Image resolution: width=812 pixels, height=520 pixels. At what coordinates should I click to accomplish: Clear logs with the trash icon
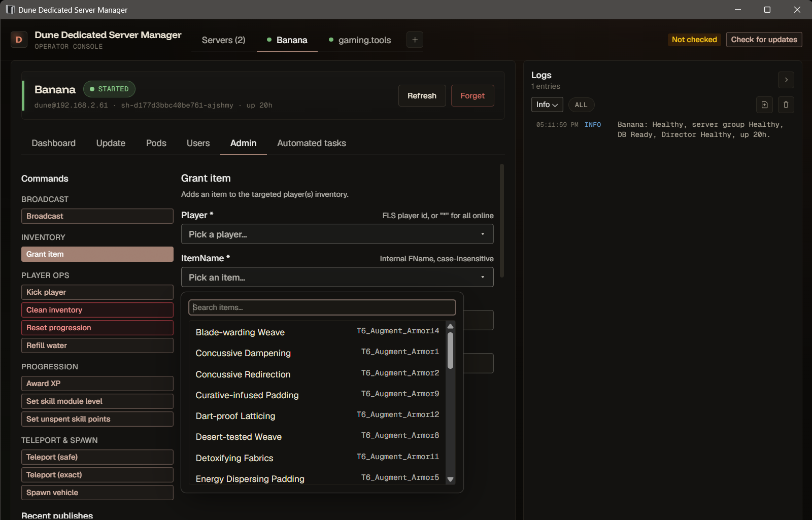[x=786, y=105]
